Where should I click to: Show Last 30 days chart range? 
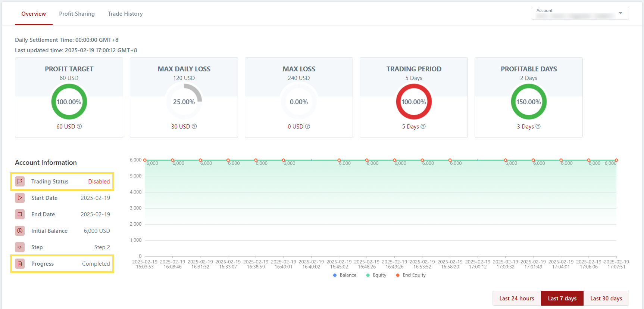[606, 299]
